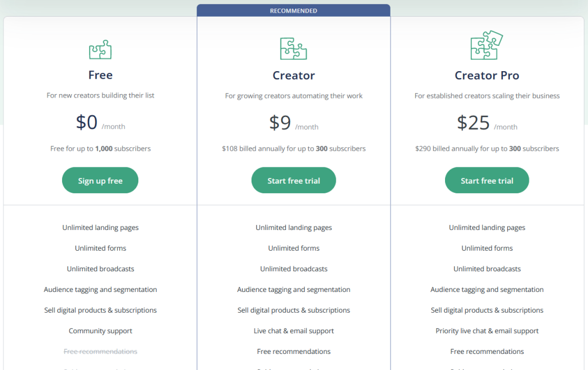The height and width of the screenshot is (370, 588).
Task: Click the $9 /month price
Action: [x=293, y=123]
